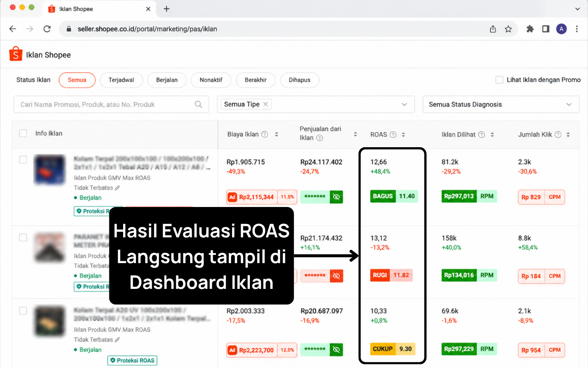Switch to Berjalan status tab
The width and height of the screenshot is (588, 368).
(x=167, y=80)
